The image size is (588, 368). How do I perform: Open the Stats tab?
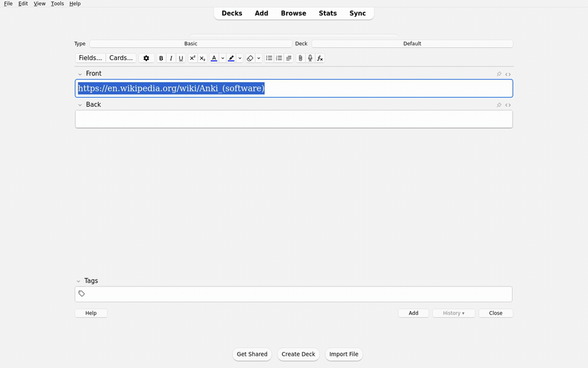point(328,13)
